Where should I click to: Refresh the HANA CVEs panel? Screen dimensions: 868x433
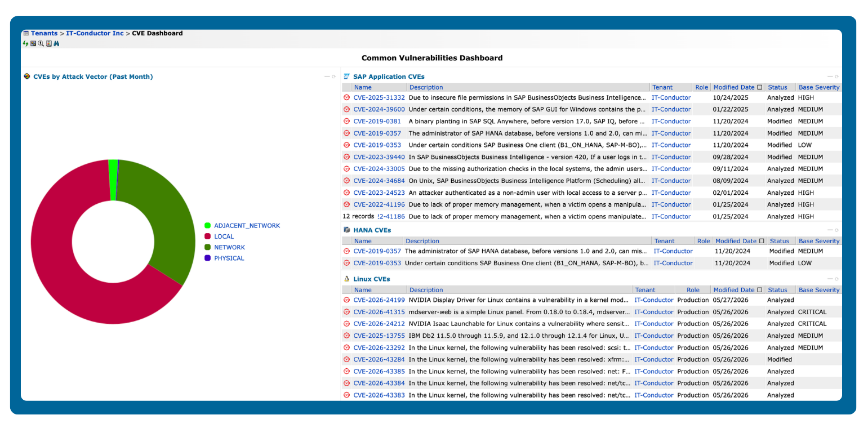pyautogui.click(x=836, y=230)
